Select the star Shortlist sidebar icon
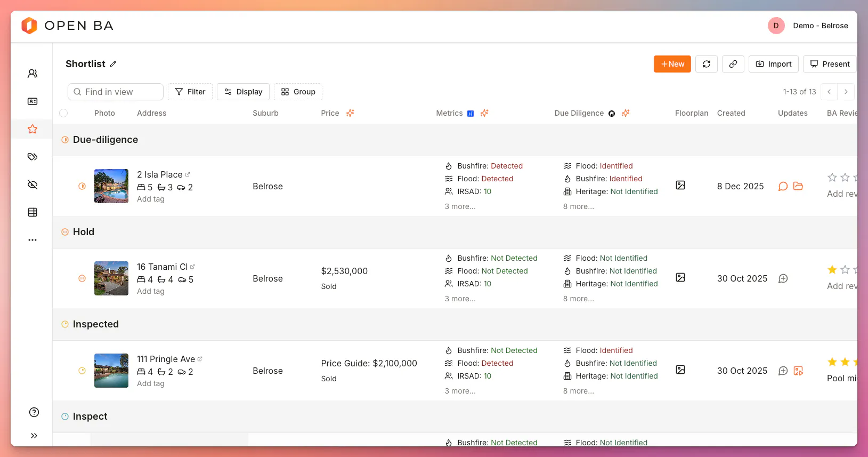 tap(33, 129)
